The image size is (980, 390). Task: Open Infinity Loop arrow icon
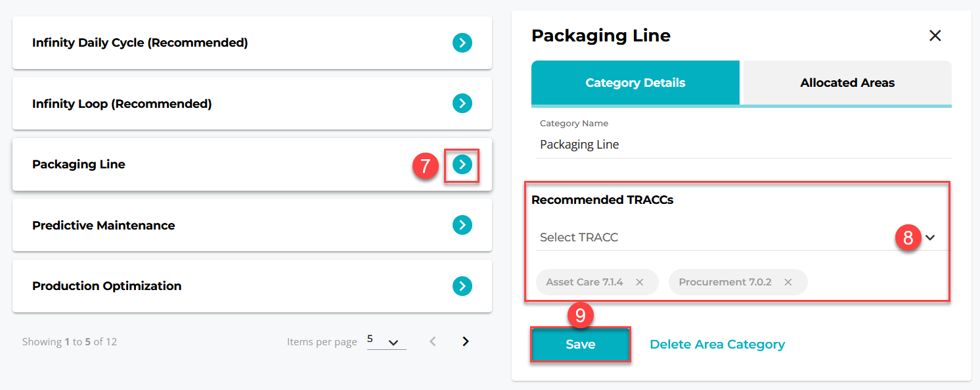pos(462,104)
